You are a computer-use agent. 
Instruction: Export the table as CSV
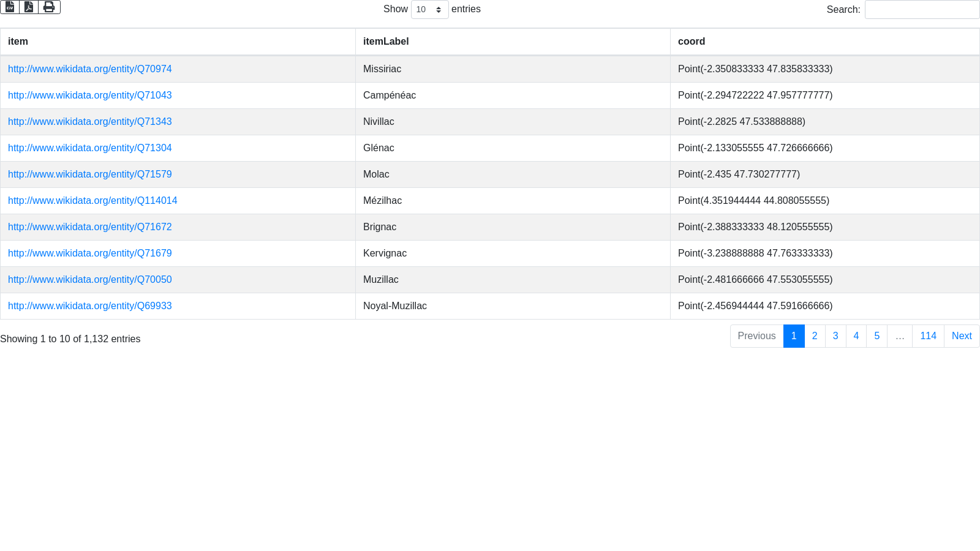[x=10, y=7]
